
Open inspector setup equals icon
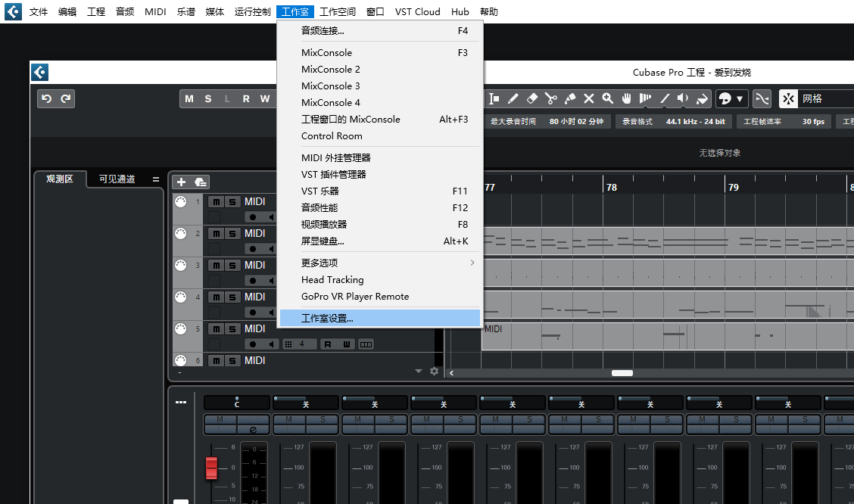pos(156,179)
